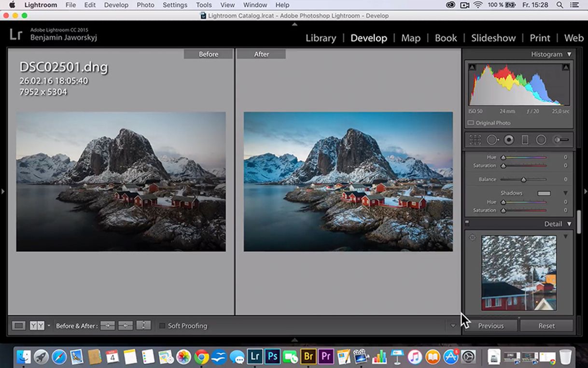
Task: Swap Before and After settings icon
Action: [144, 326]
